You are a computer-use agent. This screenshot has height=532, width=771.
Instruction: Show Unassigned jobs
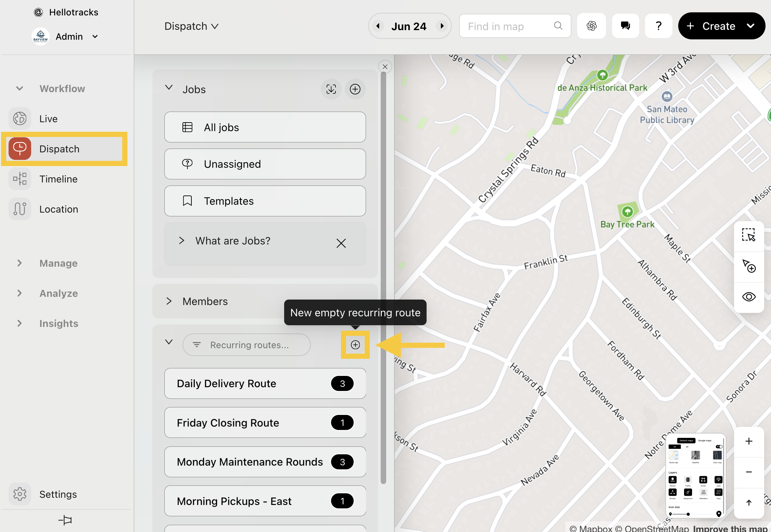pyautogui.click(x=265, y=164)
